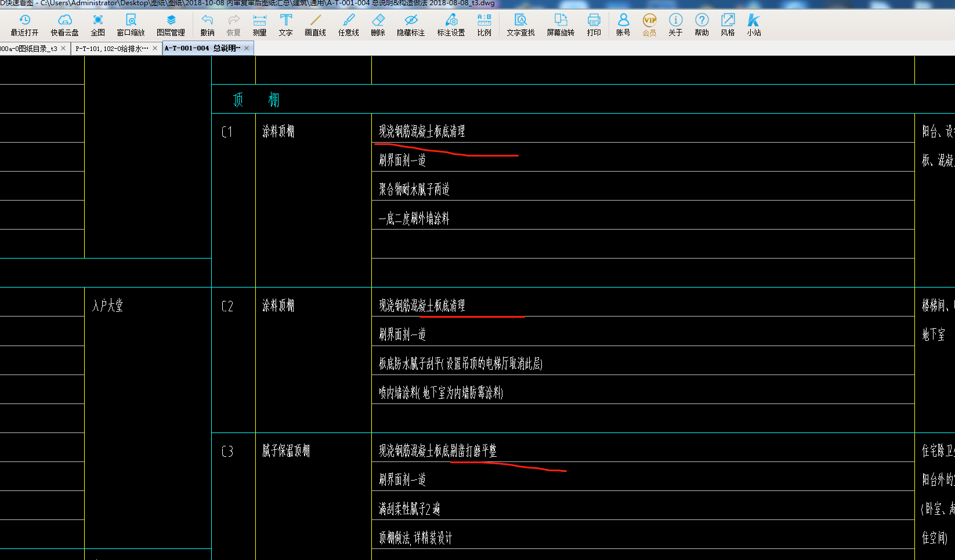Click the 顶棚做法,详精装设计 line
This screenshot has height=560, width=955.
pos(415,537)
